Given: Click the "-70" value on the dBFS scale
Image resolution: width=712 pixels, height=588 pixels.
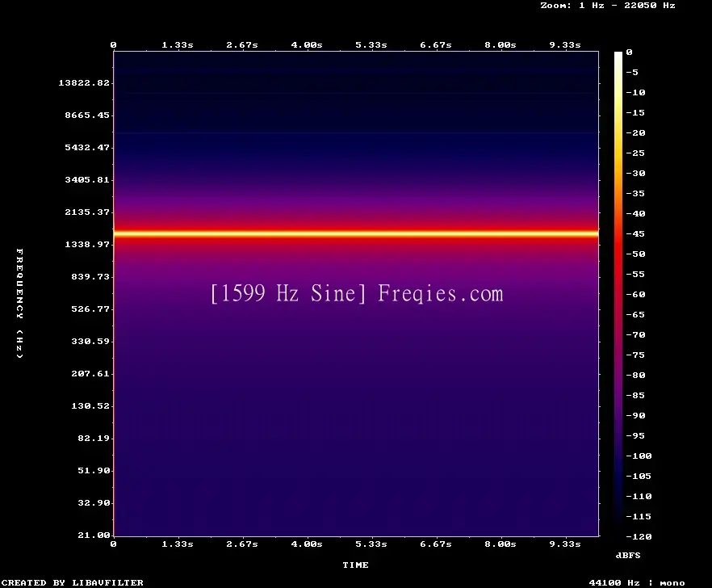Looking at the screenshot, I should pyautogui.click(x=635, y=335).
